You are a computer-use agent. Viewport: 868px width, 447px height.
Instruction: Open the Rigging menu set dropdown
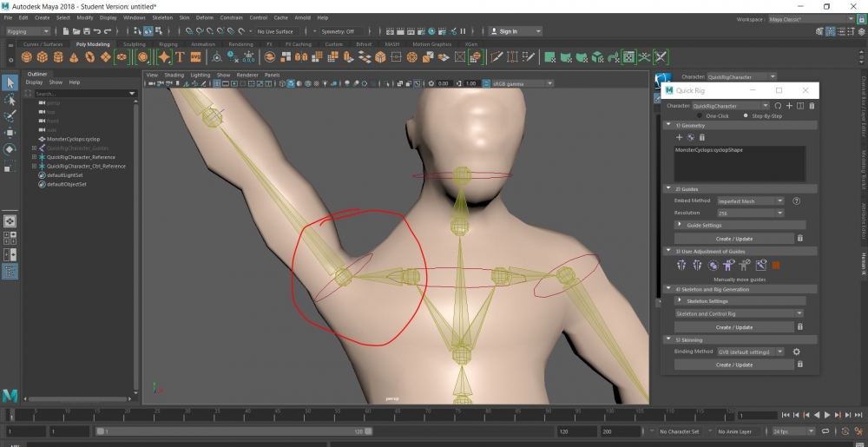click(29, 31)
